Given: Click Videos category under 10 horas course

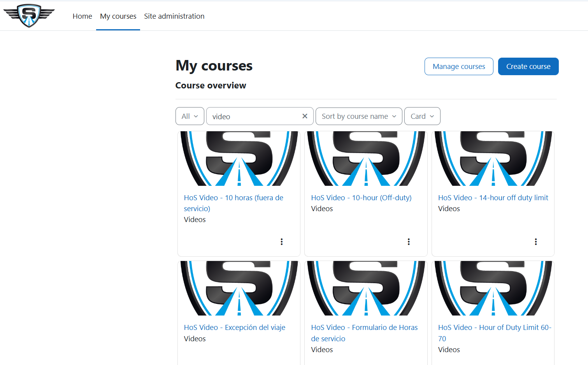Looking at the screenshot, I should click(195, 219).
